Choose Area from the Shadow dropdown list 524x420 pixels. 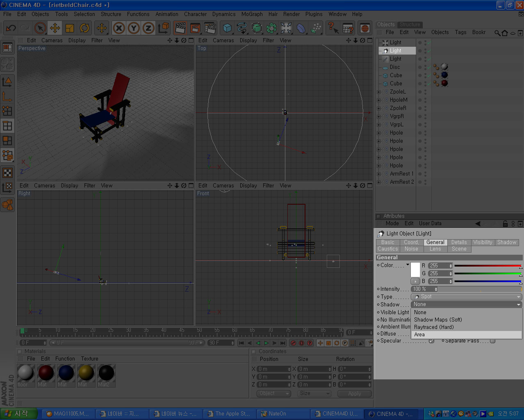tap(466, 335)
